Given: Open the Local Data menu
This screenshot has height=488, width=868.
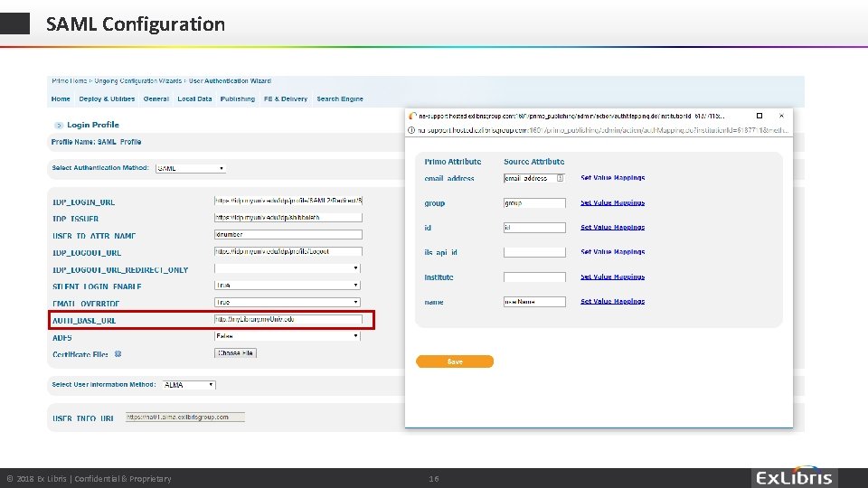Looking at the screenshot, I should tap(195, 99).
